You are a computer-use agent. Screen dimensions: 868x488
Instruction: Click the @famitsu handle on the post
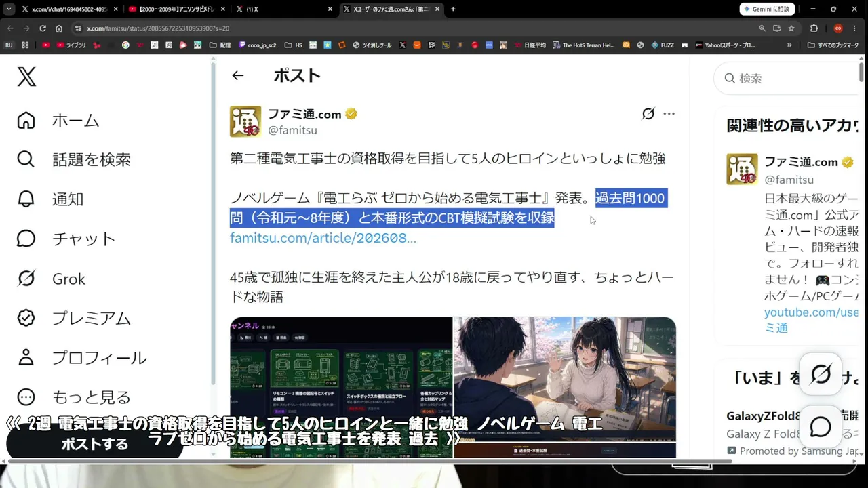tap(292, 130)
